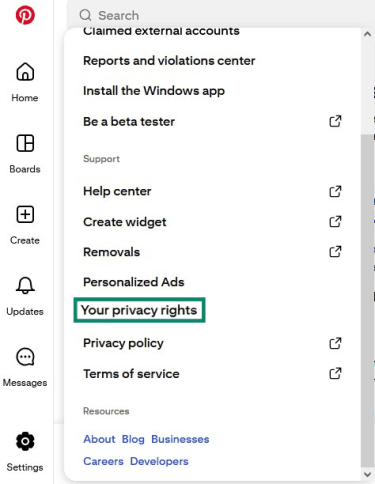Go to Home in sidebar
The image size is (375, 484).
(x=25, y=72)
